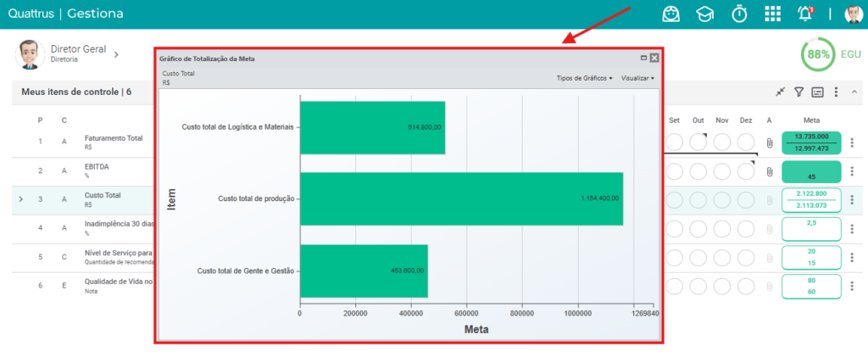
Task: Toggle the Set circle for Faturamento Total
Action: coord(674,142)
